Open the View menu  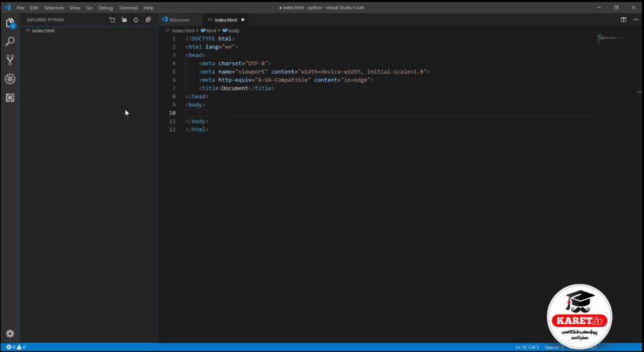75,8
